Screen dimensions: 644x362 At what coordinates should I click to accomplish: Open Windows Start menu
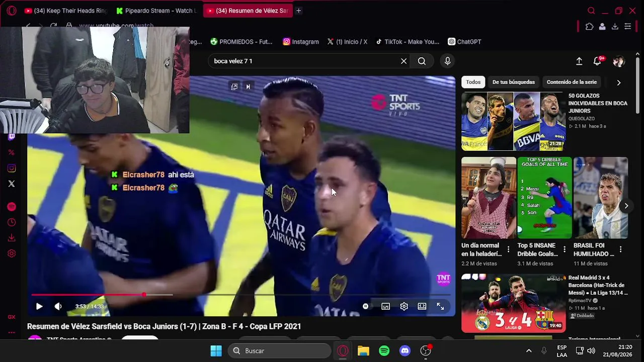pos(216,350)
